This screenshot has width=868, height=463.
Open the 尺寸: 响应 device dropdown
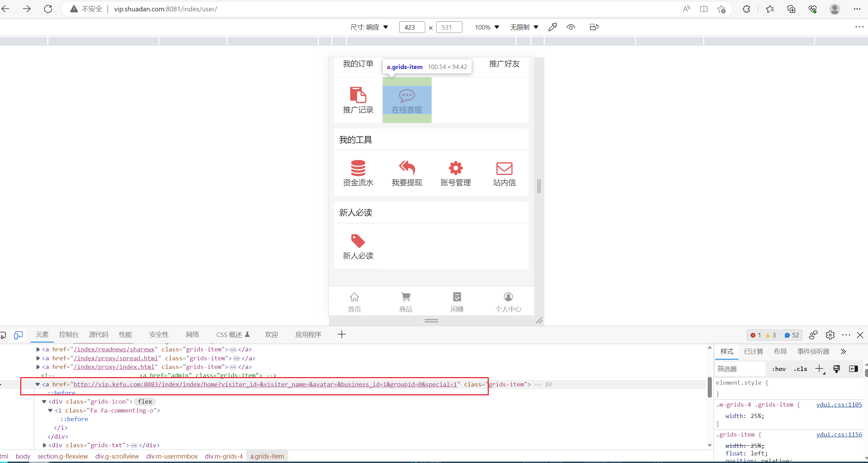(369, 27)
